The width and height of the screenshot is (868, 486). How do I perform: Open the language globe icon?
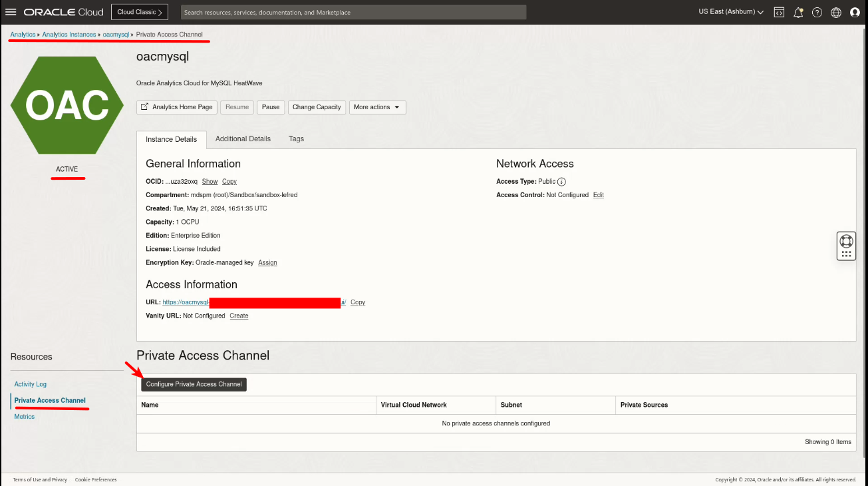pos(836,12)
